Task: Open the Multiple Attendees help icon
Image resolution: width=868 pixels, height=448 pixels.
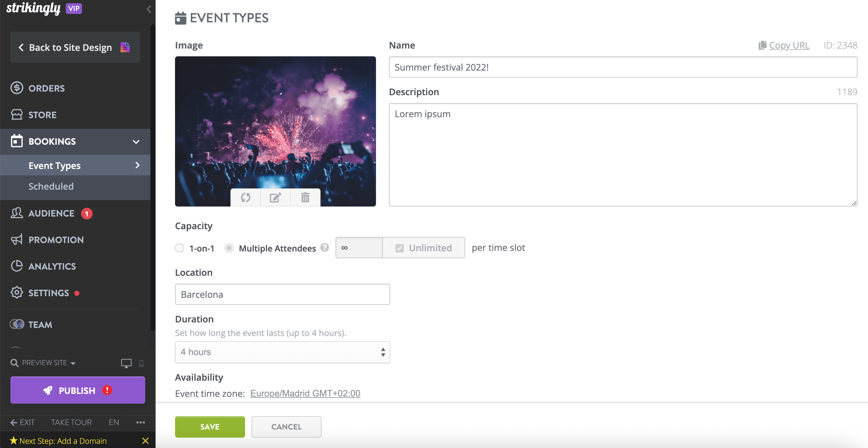Action: (x=324, y=248)
